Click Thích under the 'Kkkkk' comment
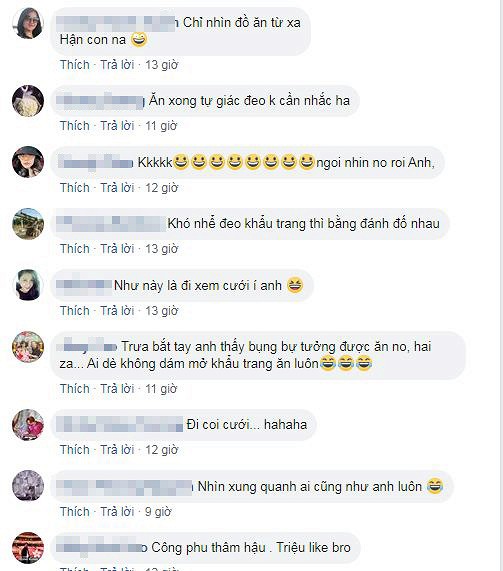Viewport: 503px width, 571px height. click(x=75, y=188)
